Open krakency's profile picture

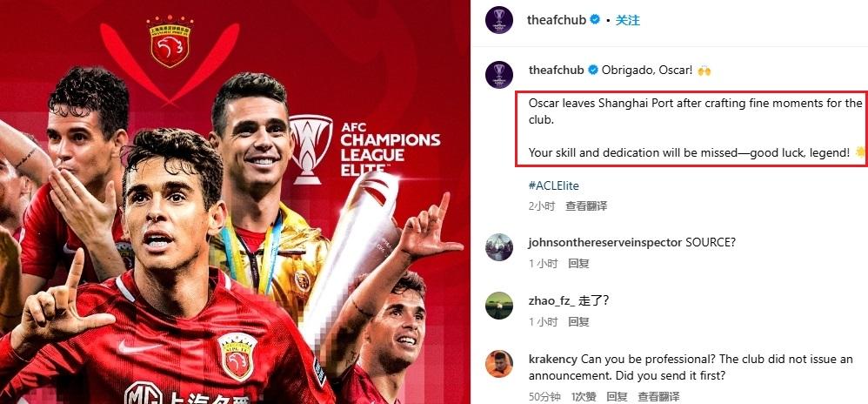click(x=498, y=364)
